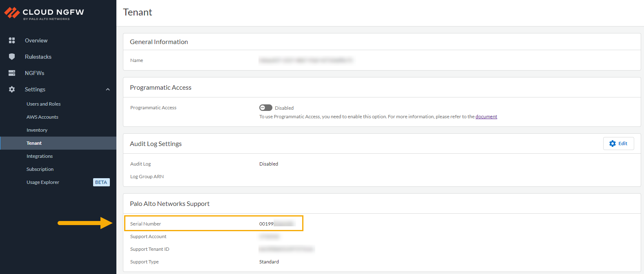Image resolution: width=644 pixels, height=274 pixels.
Task: Click the Settings gear icon in sidebar
Action: click(x=12, y=89)
